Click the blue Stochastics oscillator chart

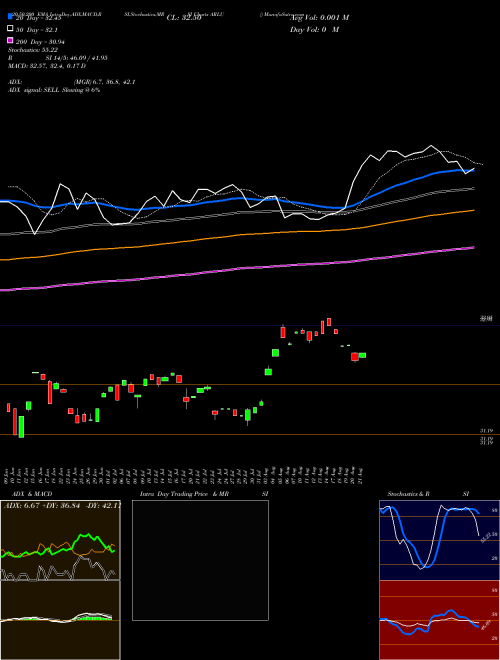point(439,540)
